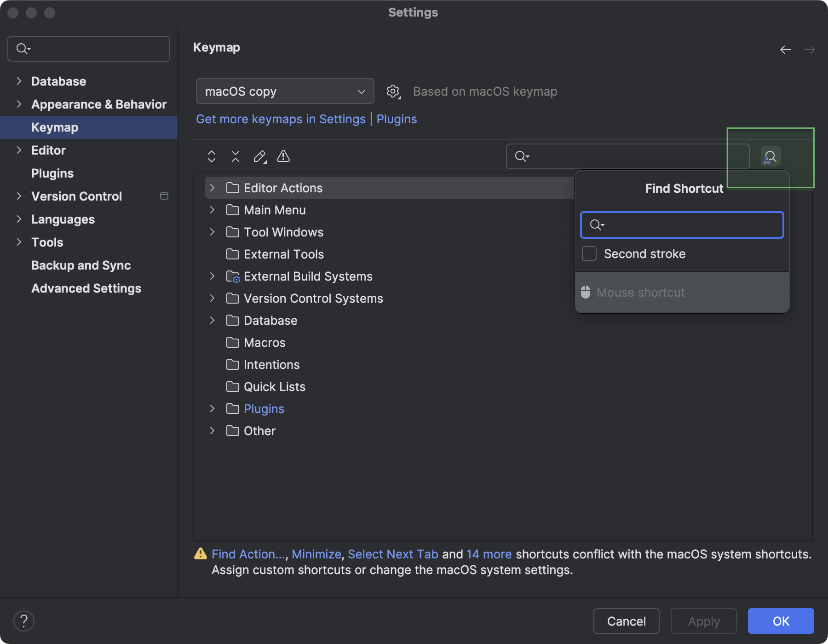Click inside the Find Shortcut search field
The height and width of the screenshot is (644, 828).
click(x=681, y=225)
